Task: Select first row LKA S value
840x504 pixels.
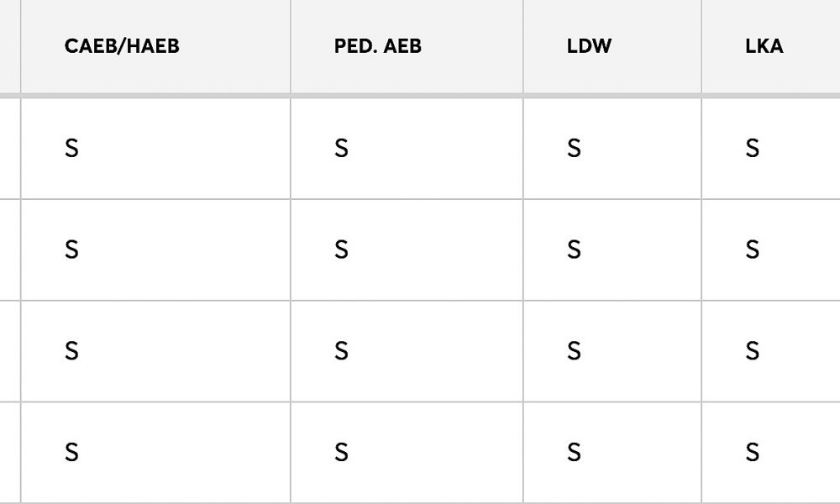Action: (752, 148)
